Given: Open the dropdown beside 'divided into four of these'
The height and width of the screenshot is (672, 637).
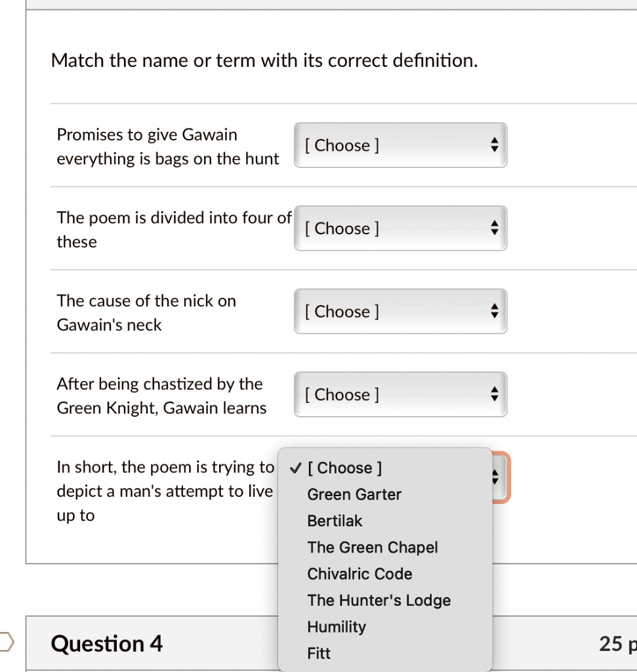Looking at the screenshot, I should coord(400,228).
